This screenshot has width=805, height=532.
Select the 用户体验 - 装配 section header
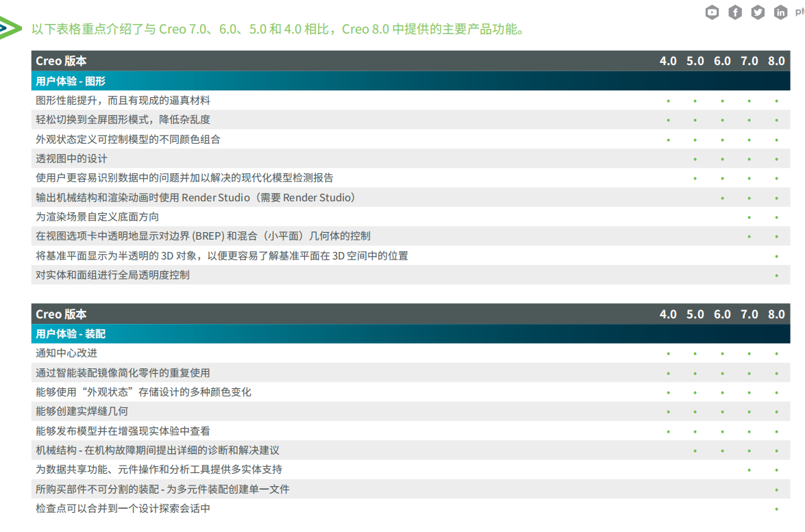click(71, 334)
